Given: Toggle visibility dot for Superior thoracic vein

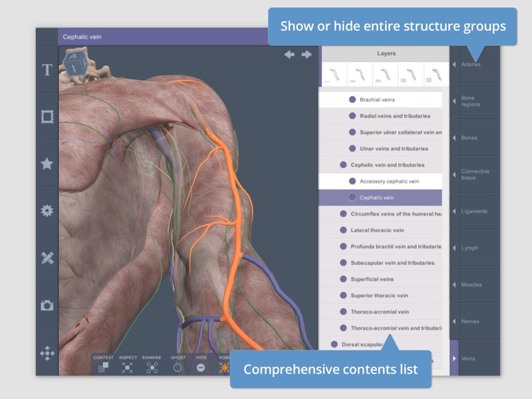Looking at the screenshot, I should point(343,295).
